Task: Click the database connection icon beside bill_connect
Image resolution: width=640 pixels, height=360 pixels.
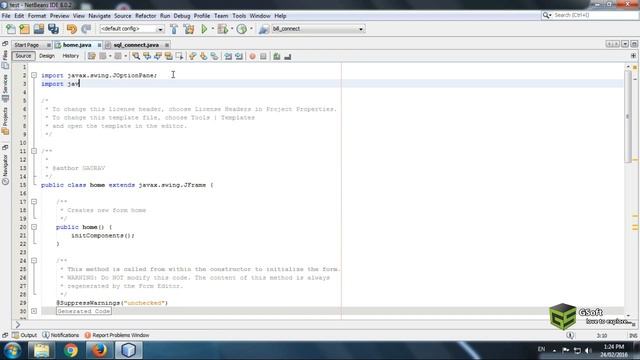Action: coord(264,29)
